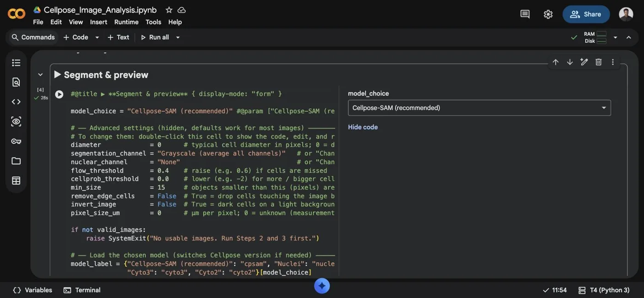Run the Segment & preview cell
The image size is (644, 298).
pos(59,94)
